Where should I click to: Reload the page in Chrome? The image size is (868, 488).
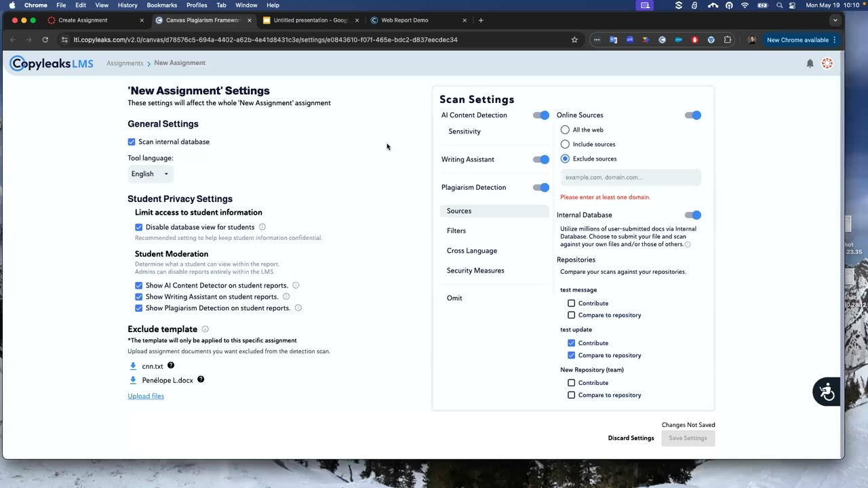coord(45,39)
